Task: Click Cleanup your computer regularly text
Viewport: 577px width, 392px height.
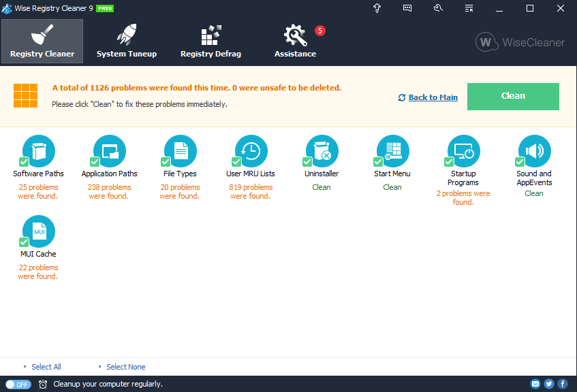Action: (x=108, y=384)
